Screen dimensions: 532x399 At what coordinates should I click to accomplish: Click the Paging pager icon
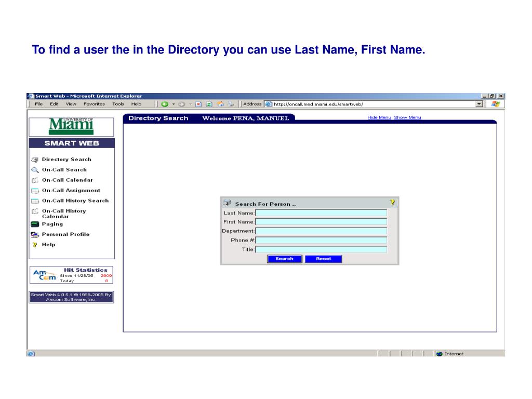click(35, 224)
